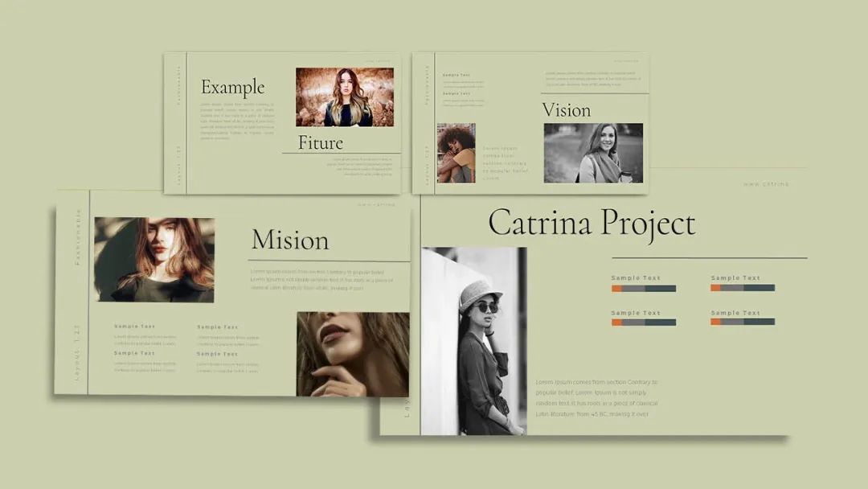Click the Lorem ipsum paragraph on Project slide
This screenshot has width=868, height=489.
coord(596,398)
